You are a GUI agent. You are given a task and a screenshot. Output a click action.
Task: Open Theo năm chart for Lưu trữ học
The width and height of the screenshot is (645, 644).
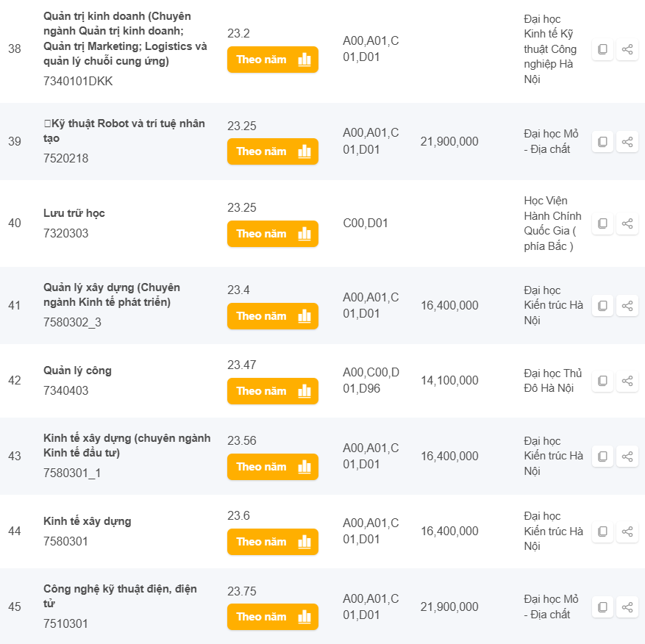(x=273, y=234)
